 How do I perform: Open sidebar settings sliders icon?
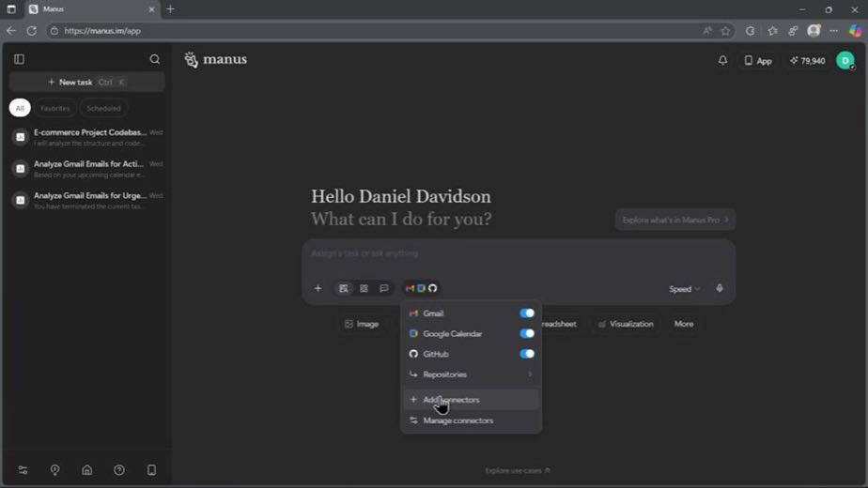23,470
